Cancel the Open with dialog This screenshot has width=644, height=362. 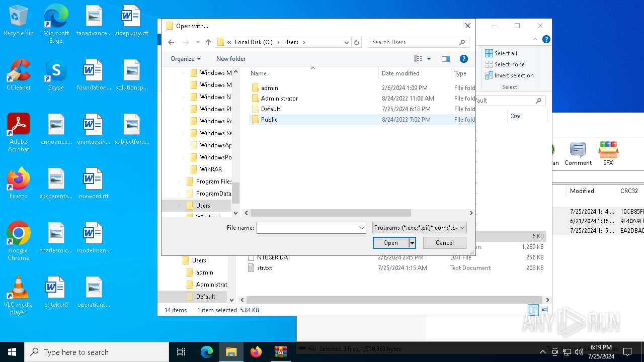click(444, 243)
